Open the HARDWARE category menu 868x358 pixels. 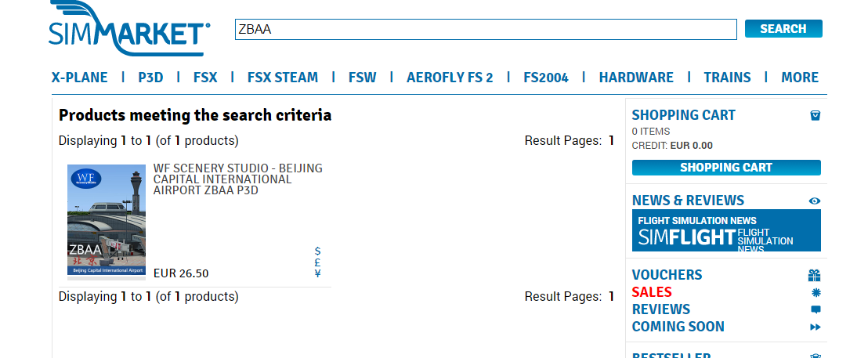pyautogui.click(x=636, y=78)
